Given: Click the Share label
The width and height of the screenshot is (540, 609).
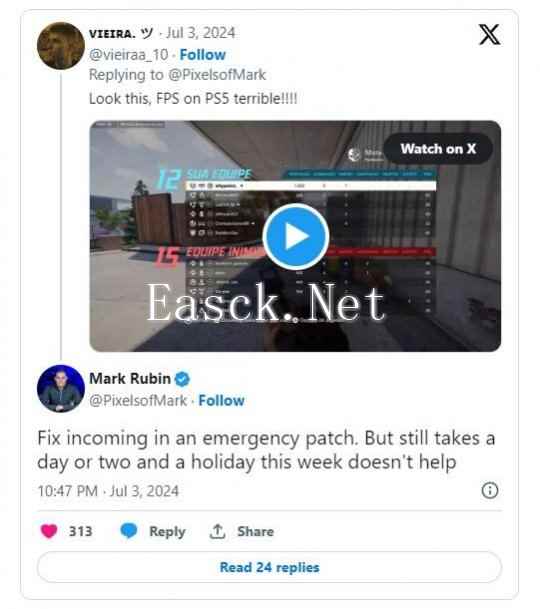Looking at the screenshot, I should click(256, 531).
